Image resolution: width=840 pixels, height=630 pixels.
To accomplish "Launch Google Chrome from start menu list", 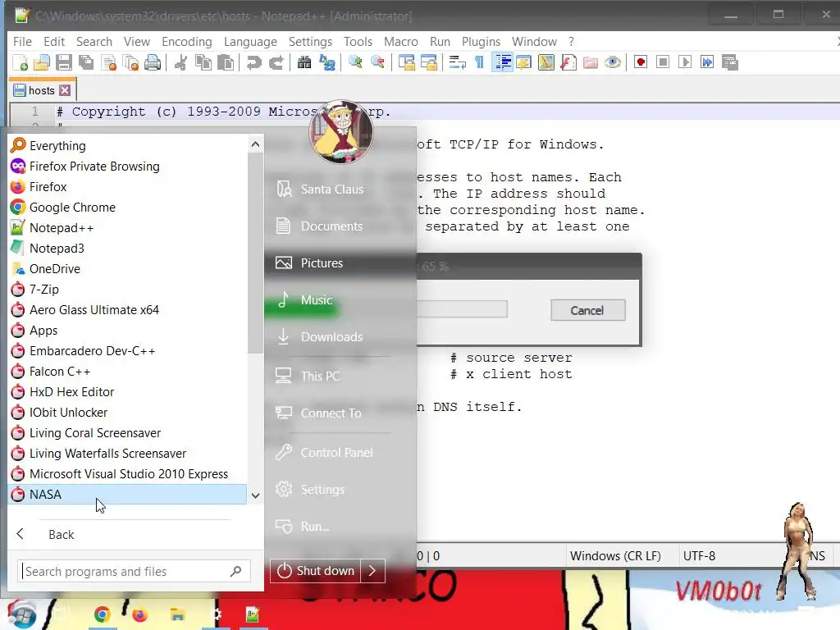I will [127, 208].
